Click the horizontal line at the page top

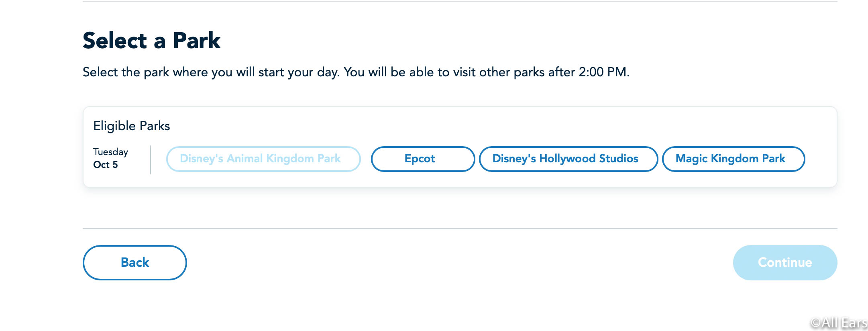point(460,1)
